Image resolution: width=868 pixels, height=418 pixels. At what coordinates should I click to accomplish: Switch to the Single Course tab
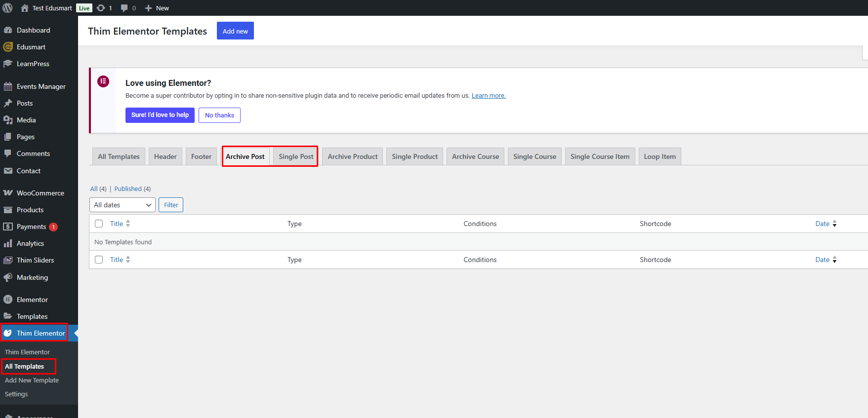pyautogui.click(x=535, y=156)
